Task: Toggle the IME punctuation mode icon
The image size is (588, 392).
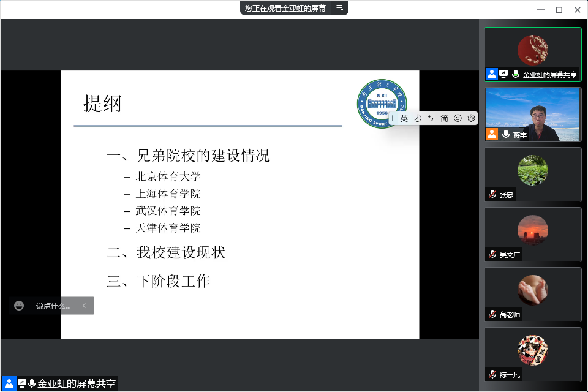Action: [x=431, y=118]
